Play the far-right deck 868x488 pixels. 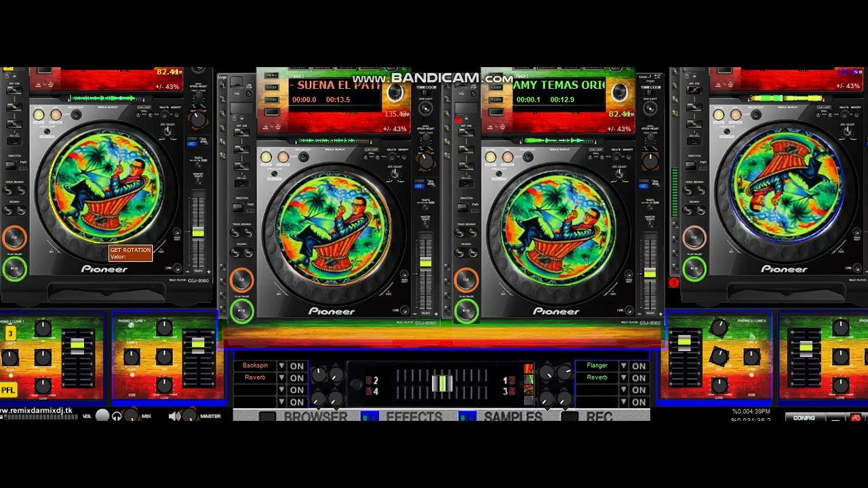tap(694, 269)
